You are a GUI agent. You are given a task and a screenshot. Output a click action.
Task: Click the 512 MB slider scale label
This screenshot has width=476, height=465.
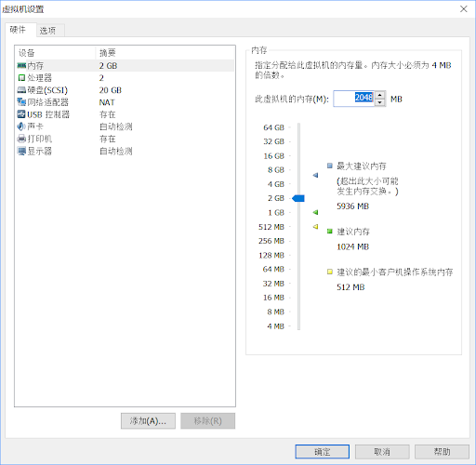(271, 227)
